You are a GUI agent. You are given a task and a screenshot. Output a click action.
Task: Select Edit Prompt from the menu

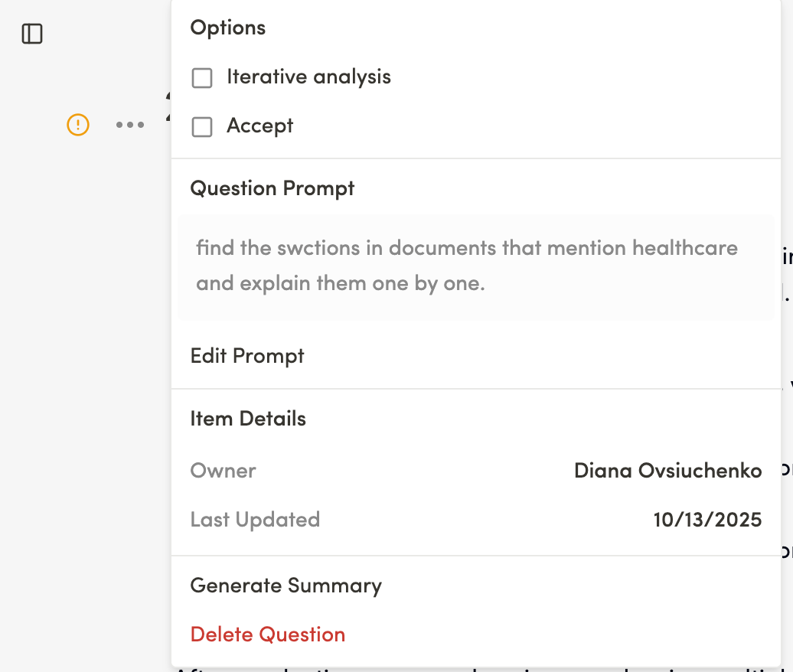coord(247,356)
